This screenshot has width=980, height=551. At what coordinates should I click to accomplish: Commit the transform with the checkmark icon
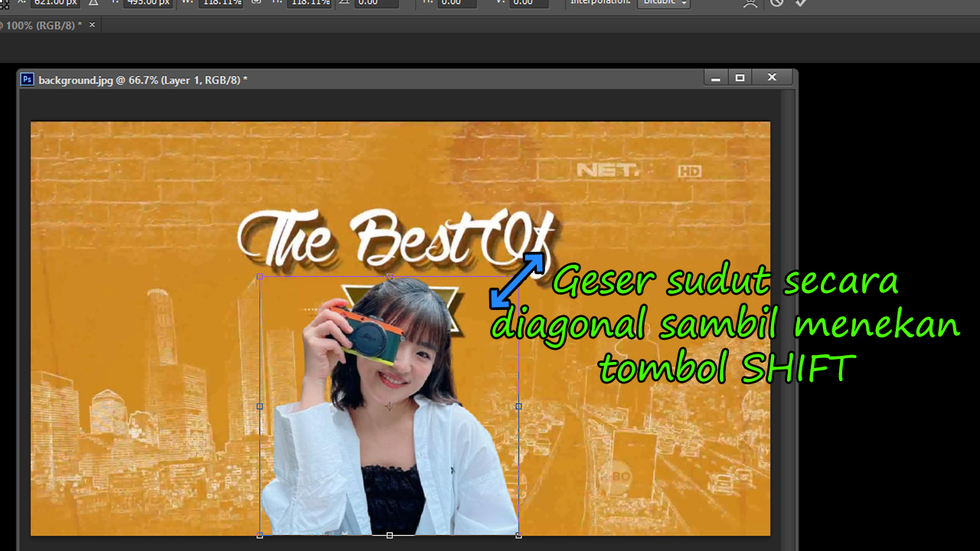800,3
